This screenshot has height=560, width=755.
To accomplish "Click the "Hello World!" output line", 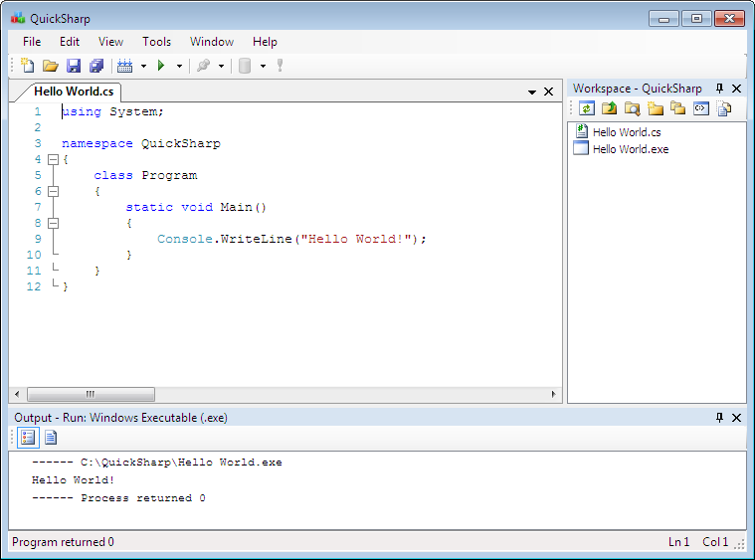I will click(x=74, y=480).
